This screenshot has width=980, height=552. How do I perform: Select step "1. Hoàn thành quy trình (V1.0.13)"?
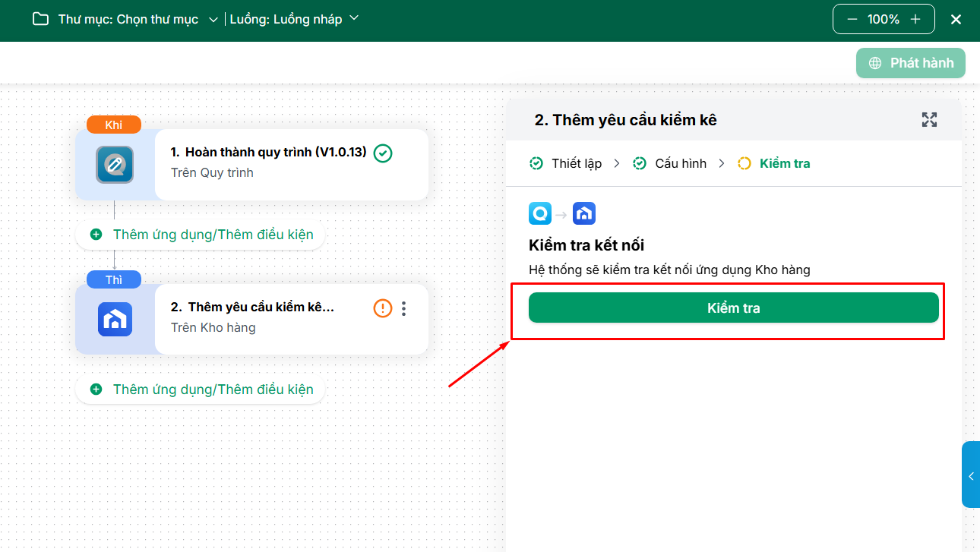pyautogui.click(x=252, y=165)
